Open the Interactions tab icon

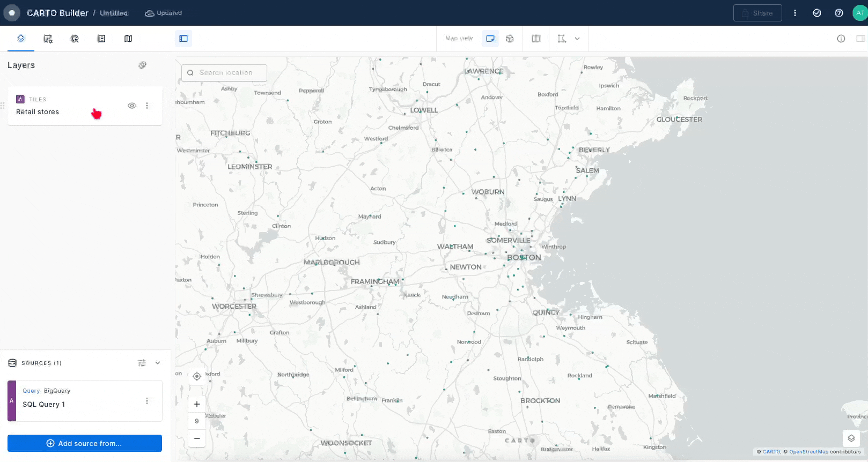point(75,39)
